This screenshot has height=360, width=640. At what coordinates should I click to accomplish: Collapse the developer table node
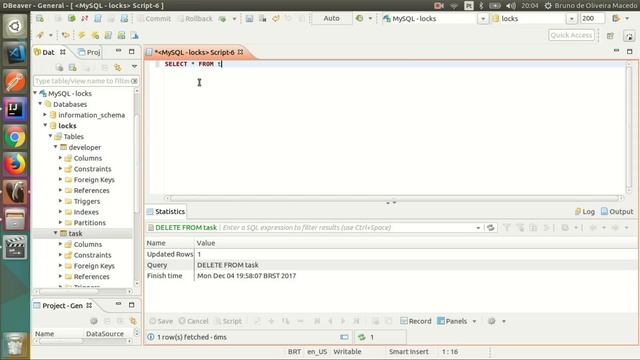[56, 147]
